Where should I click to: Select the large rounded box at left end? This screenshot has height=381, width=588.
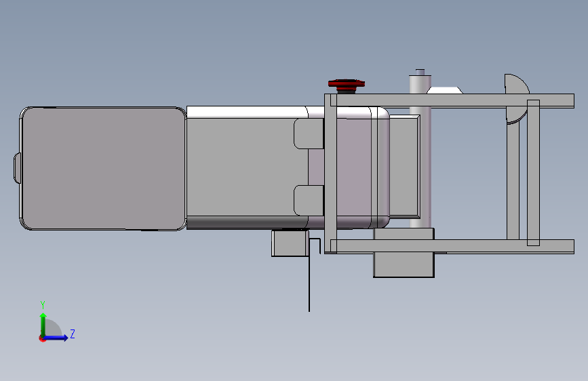tap(103, 168)
